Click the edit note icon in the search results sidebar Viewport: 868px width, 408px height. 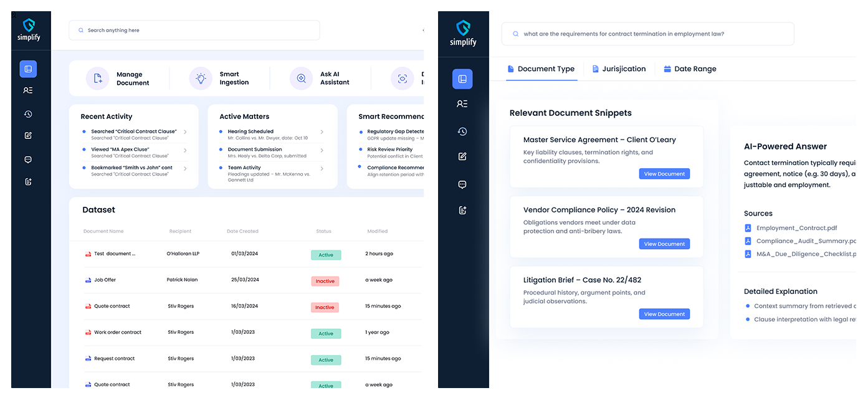coord(462,157)
